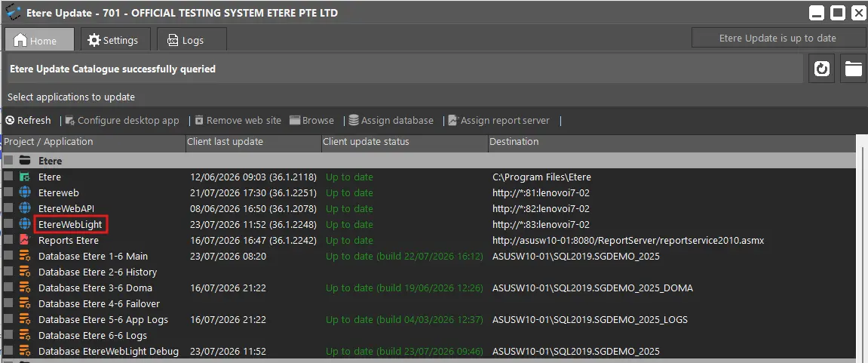Click the Database Etere 3-6 Doma icon
Image resolution: width=868 pixels, height=363 pixels.
click(24, 288)
